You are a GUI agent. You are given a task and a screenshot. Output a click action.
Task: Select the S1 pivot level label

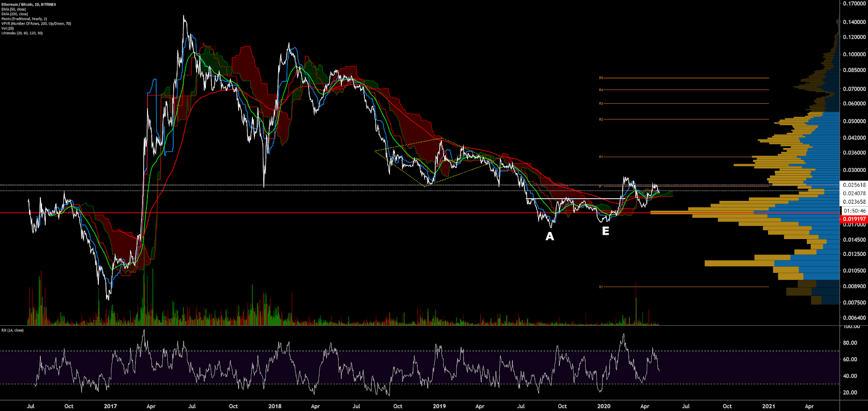pyautogui.click(x=601, y=287)
